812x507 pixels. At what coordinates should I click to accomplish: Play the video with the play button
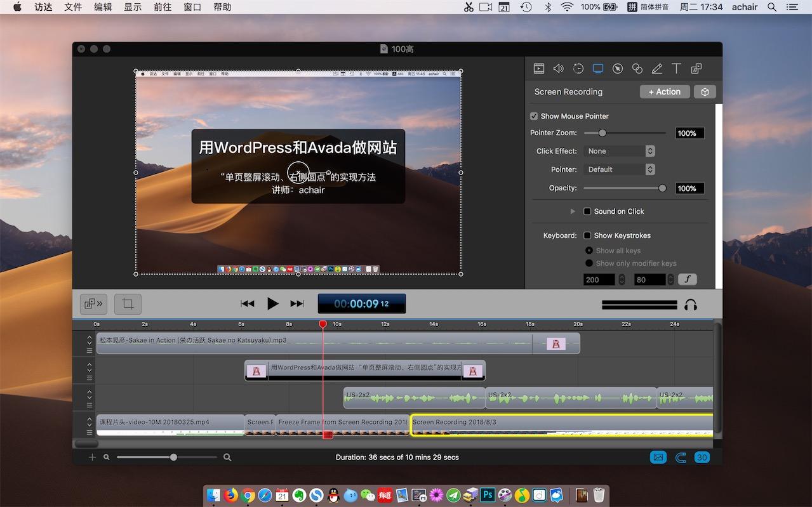(x=272, y=304)
